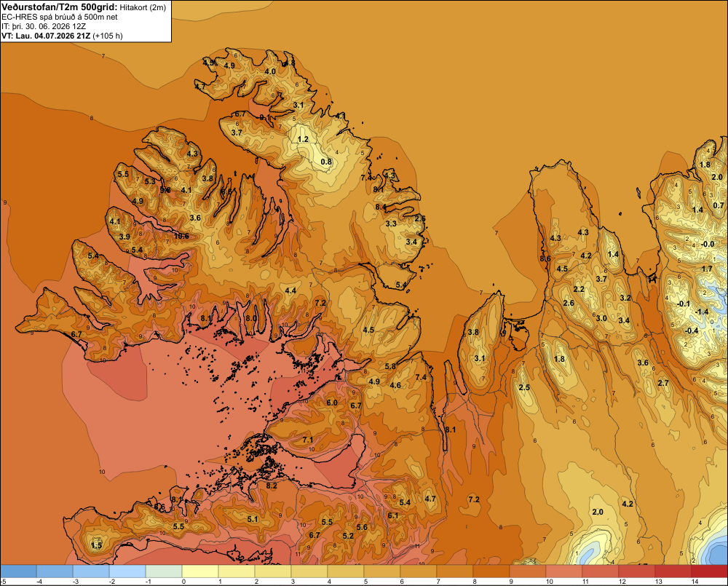Click the 1.2 temperature value marker
The height and width of the screenshot is (586, 728).
(303, 139)
